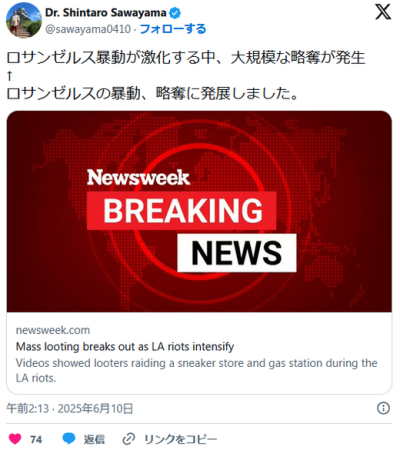Image resolution: width=400 pixels, height=450 pixels.
Task: Click the chain link copy icon
Action: click(x=129, y=439)
